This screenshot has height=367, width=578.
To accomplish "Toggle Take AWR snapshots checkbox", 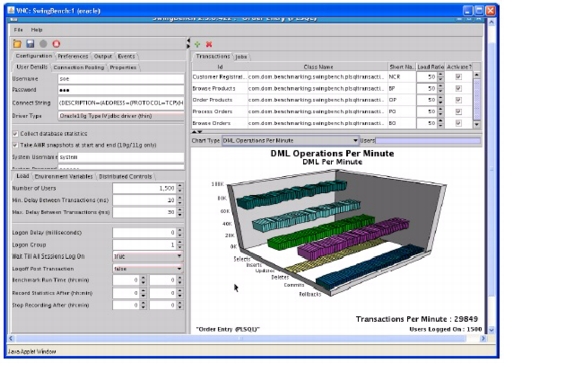I will [15, 145].
